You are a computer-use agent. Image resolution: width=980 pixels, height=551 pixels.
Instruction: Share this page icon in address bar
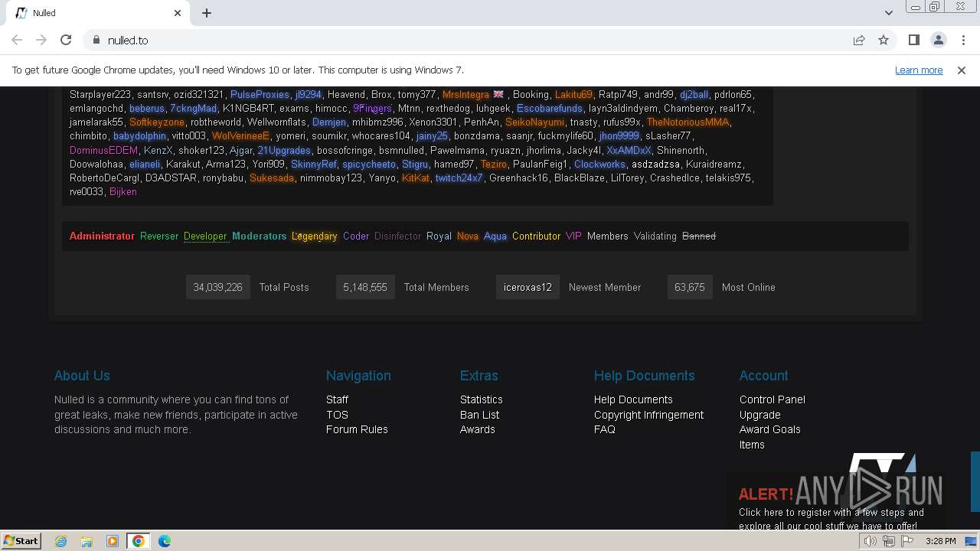pyautogui.click(x=859, y=40)
